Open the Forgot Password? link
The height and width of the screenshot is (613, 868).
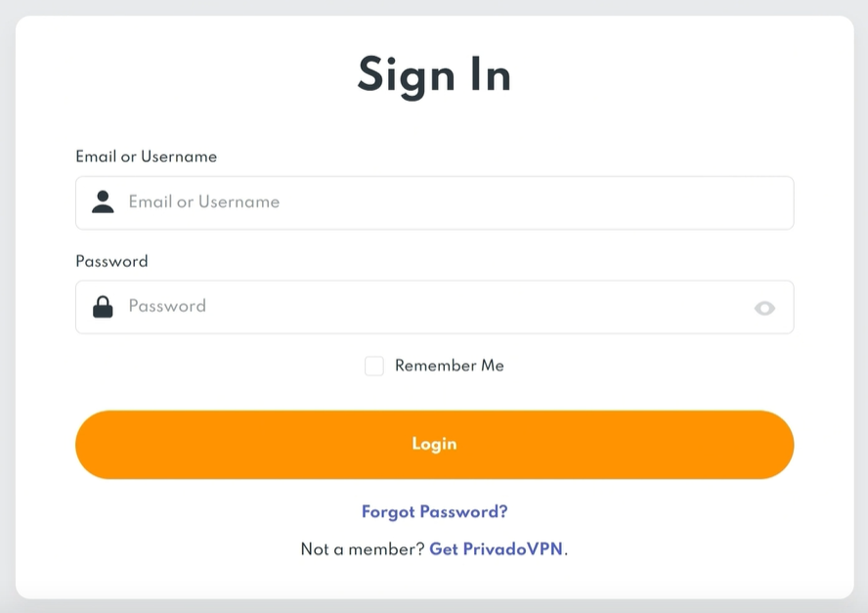(x=434, y=511)
